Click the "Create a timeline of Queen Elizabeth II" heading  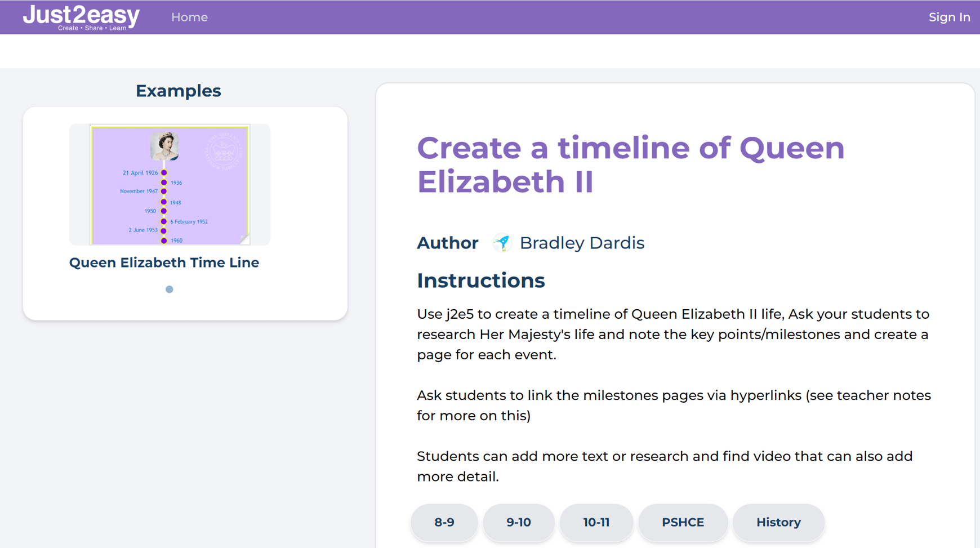pyautogui.click(x=630, y=164)
